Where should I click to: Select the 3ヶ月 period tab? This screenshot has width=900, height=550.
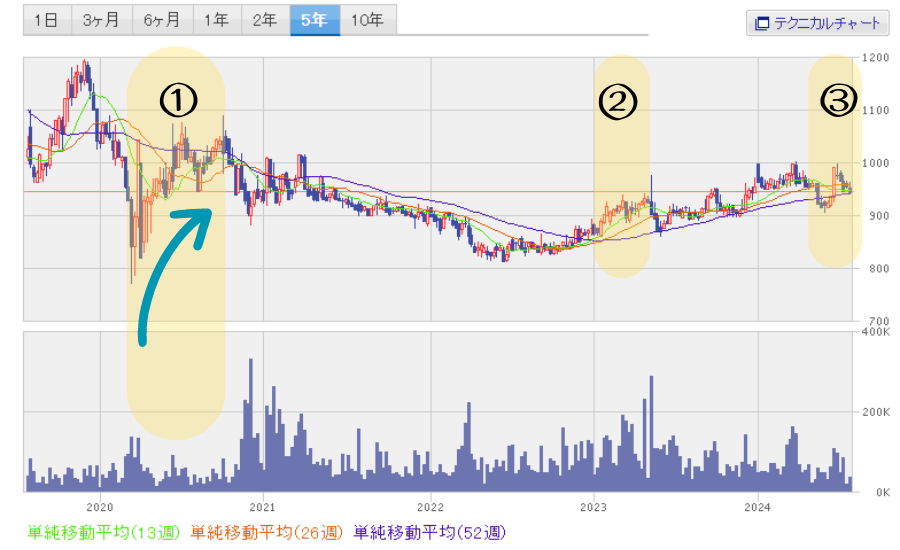[104, 20]
